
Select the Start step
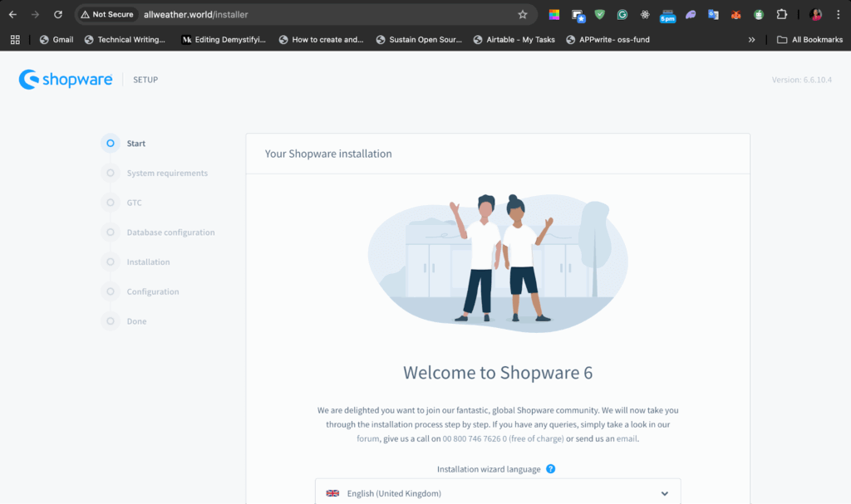pyautogui.click(x=124, y=143)
